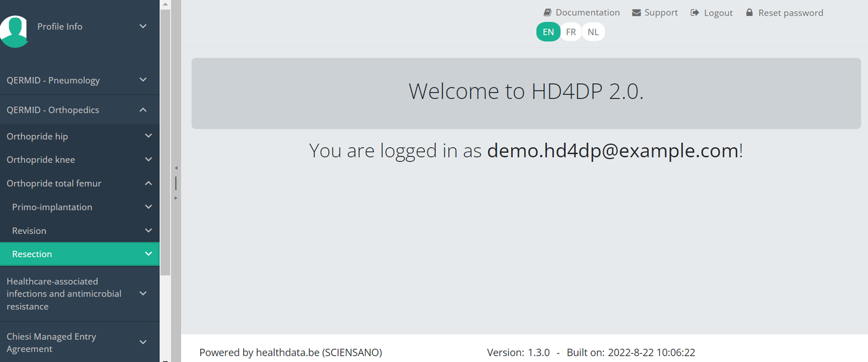Click the user avatar profile icon
This screenshot has width=868, height=362.
(14, 31)
